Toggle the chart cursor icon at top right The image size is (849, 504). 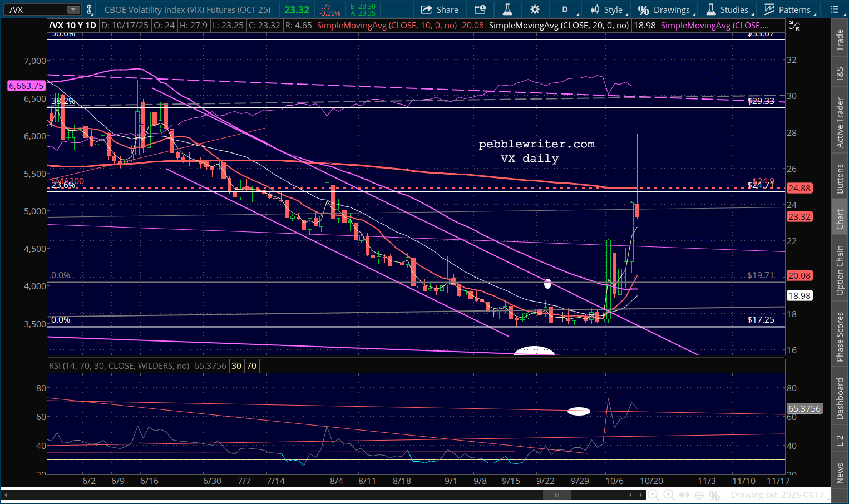click(x=794, y=26)
